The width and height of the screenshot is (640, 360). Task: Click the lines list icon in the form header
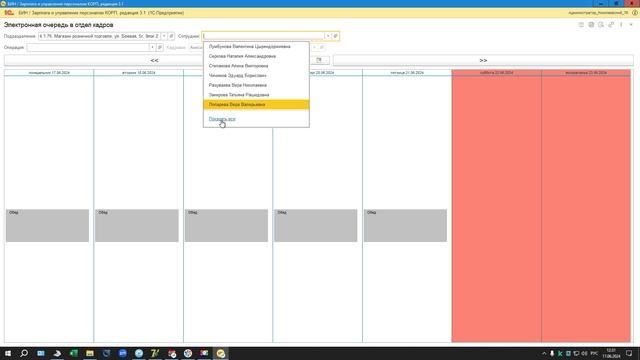(581, 25)
